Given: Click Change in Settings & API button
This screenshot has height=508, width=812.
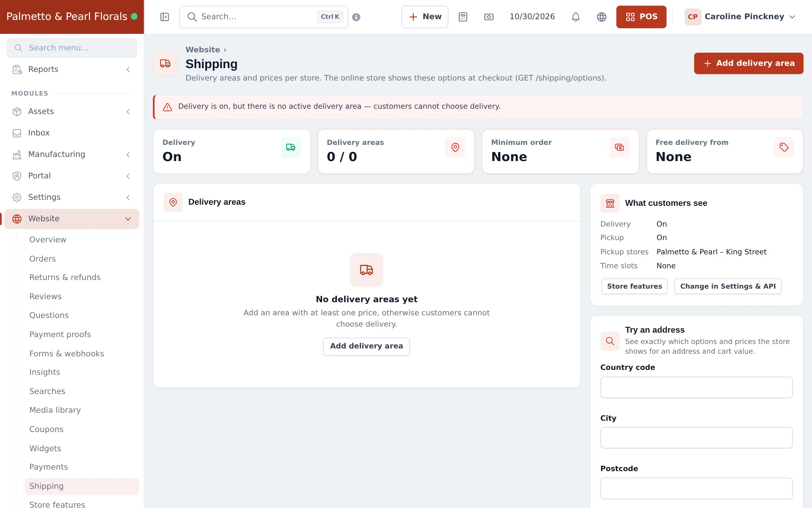Looking at the screenshot, I should pyautogui.click(x=728, y=286).
